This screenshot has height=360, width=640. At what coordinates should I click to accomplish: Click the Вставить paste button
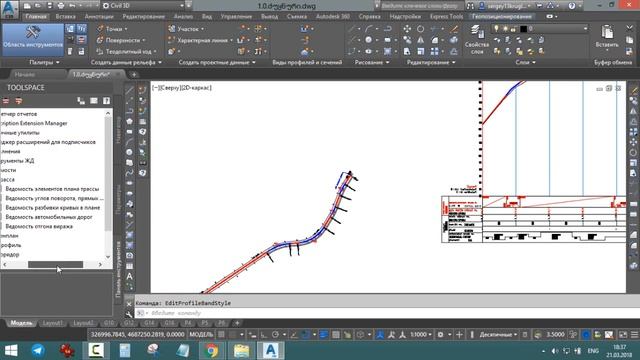click(x=607, y=37)
